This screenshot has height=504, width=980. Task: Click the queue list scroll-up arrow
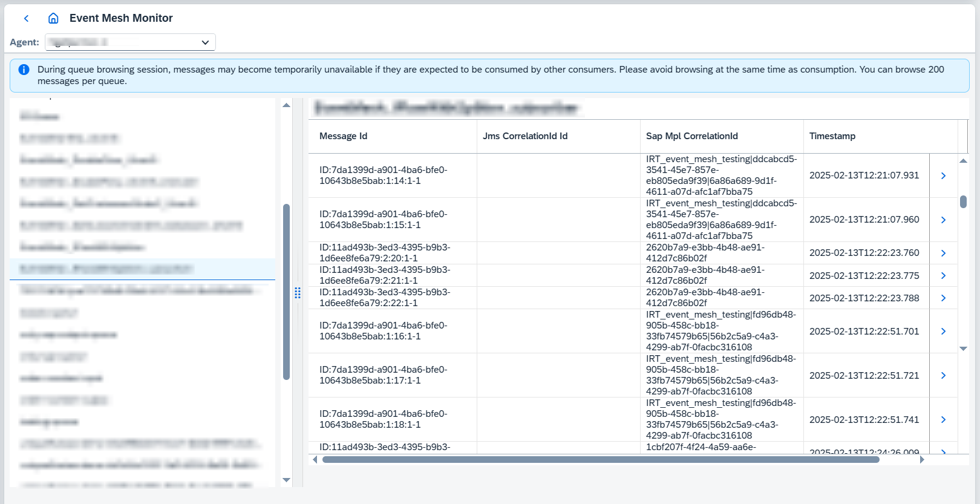click(287, 105)
